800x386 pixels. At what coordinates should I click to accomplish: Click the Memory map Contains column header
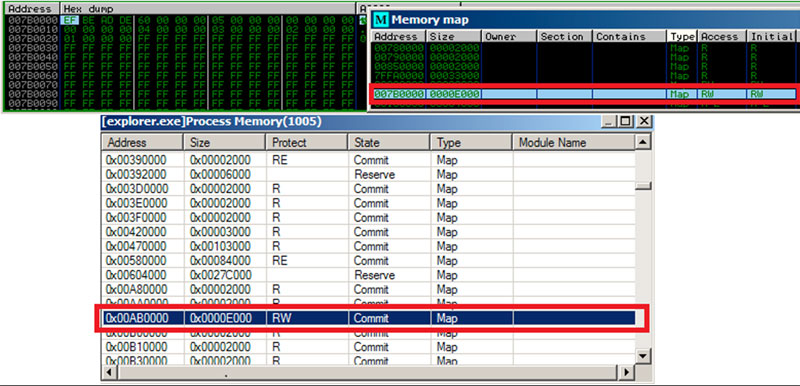(629, 37)
